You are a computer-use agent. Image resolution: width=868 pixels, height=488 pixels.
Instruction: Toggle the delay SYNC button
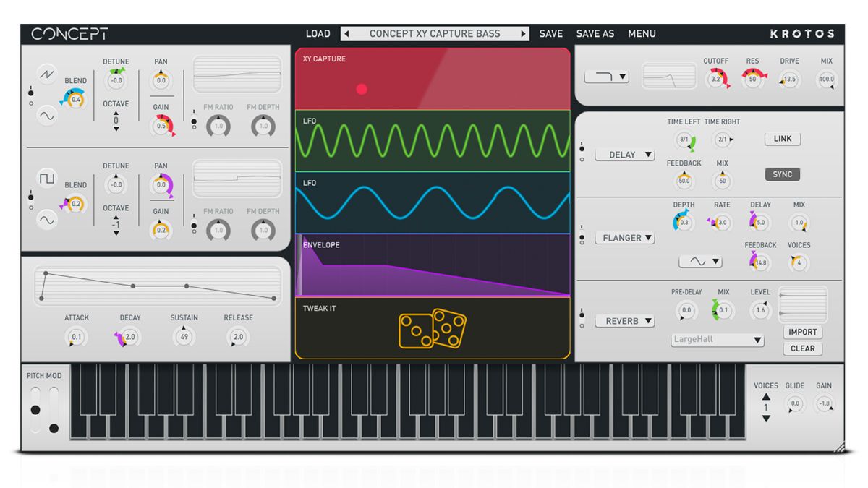pos(783,174)
